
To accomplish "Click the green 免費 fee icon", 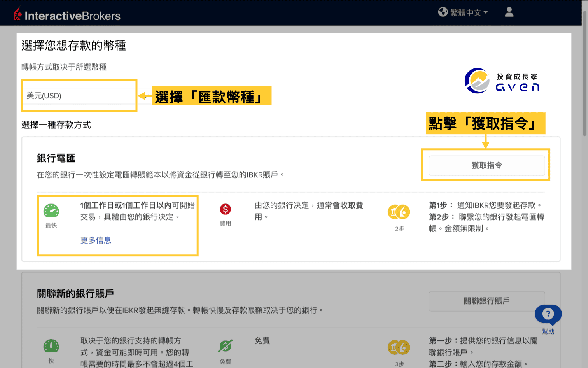I will point(225,346).
